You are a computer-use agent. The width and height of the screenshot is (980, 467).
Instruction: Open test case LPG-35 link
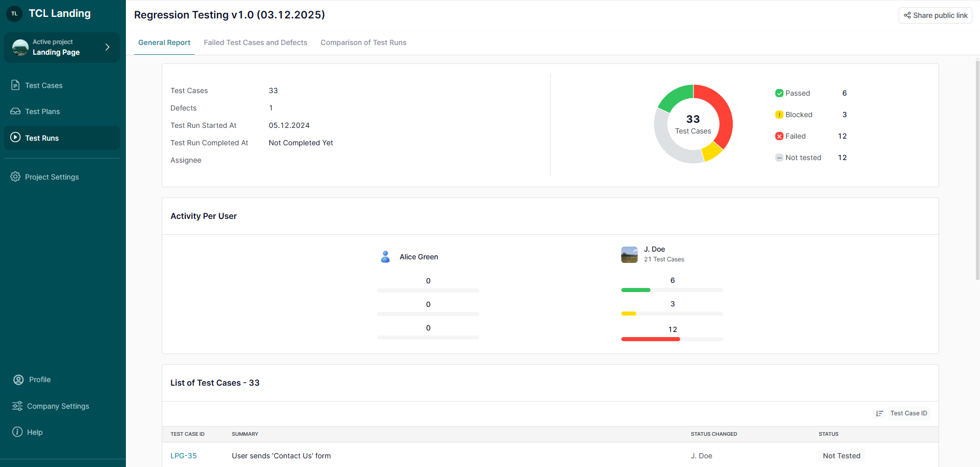pyautogui.click(x=184, y=456)
